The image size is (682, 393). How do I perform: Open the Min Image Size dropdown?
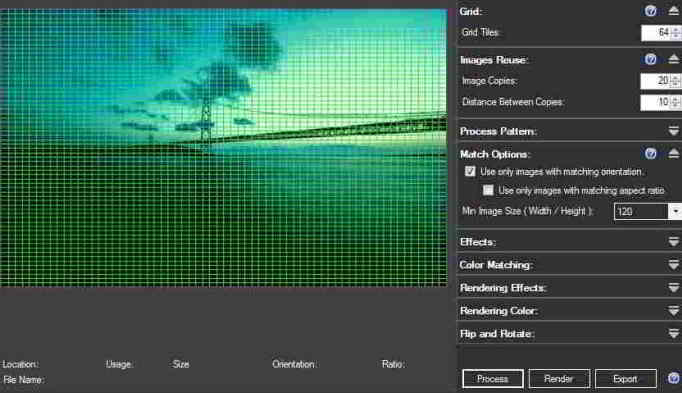point(675,212)
